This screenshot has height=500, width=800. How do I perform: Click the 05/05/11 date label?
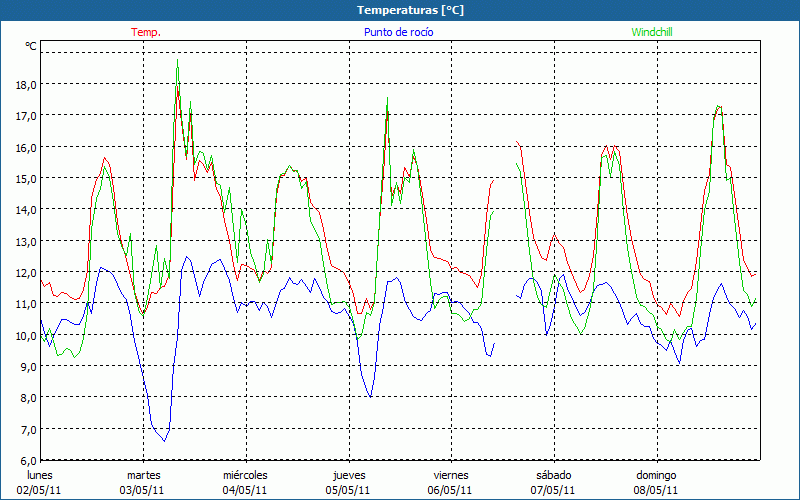348,490
